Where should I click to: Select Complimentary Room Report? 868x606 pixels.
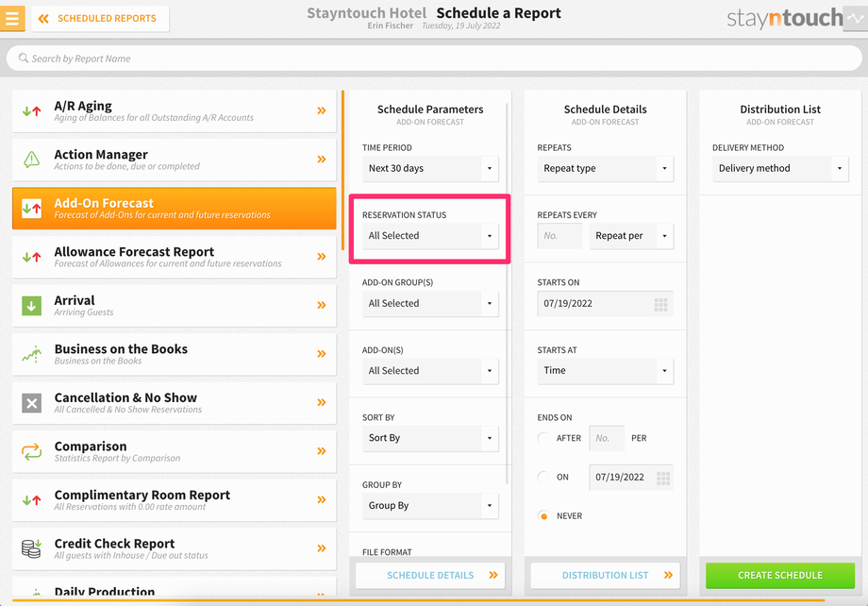(x=174, y=500)
